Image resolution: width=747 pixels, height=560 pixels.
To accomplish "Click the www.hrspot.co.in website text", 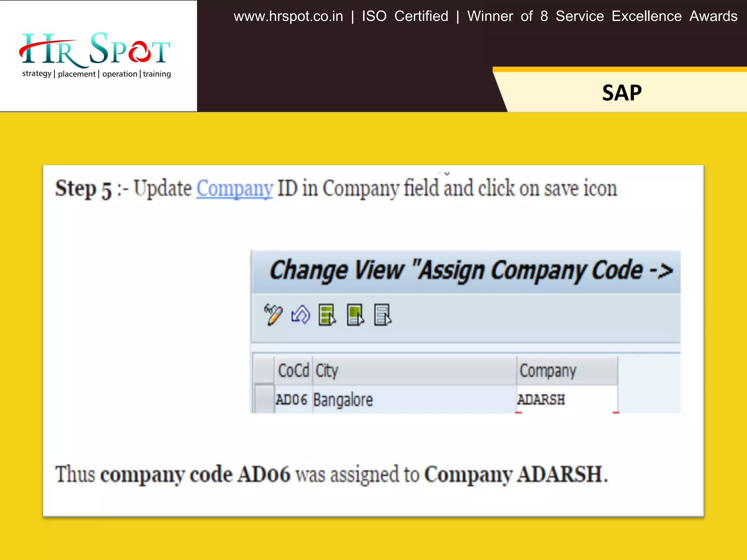I will 288,16.
